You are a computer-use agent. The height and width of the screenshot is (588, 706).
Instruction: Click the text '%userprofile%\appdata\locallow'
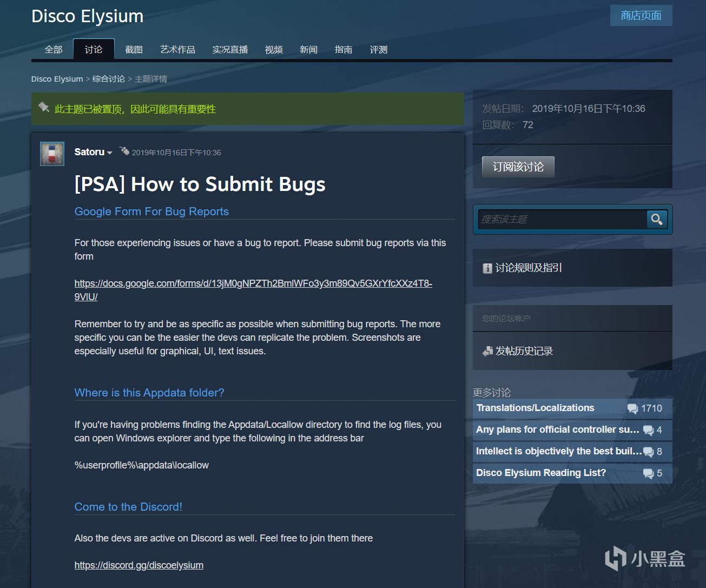click(x=142, y=465)
